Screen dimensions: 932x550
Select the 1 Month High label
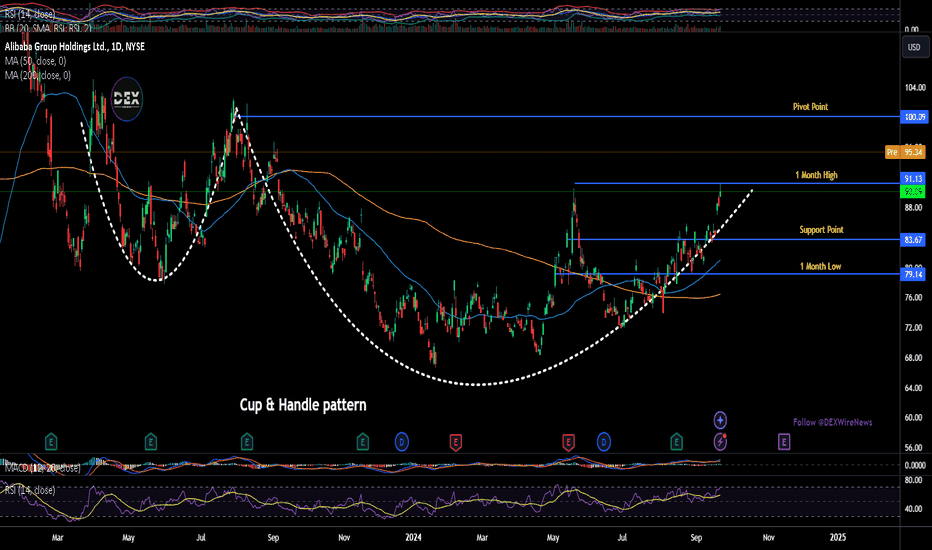[817, 175]
